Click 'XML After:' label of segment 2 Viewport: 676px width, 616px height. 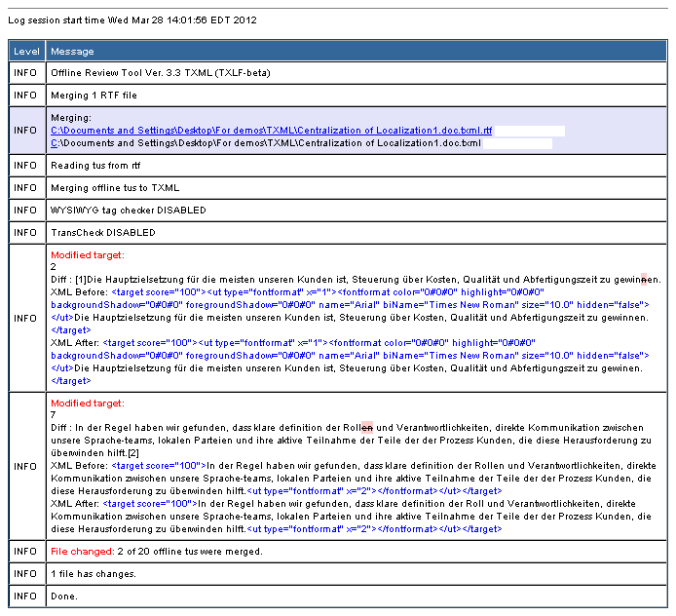click(x=75, y=343)
